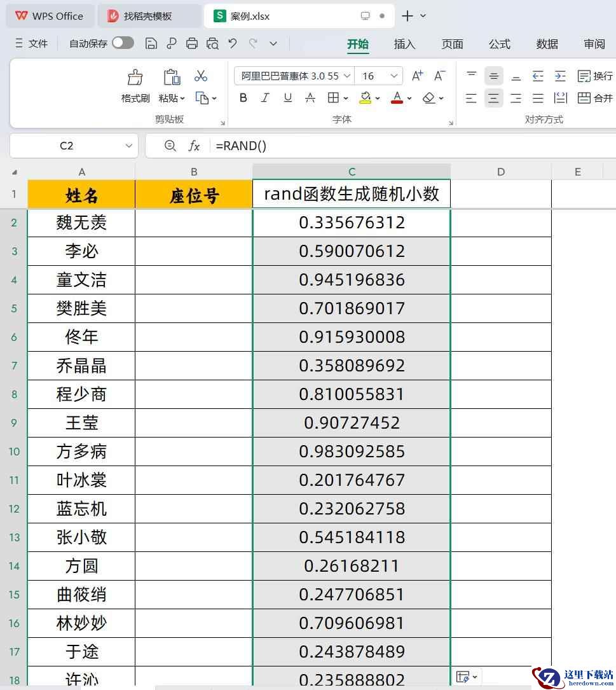Switch to the 插入 ribbon tab
The image size is (616, 690).
404,44
